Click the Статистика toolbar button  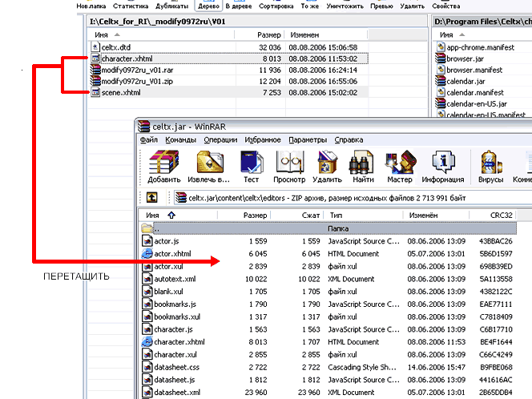click(131, 6)
